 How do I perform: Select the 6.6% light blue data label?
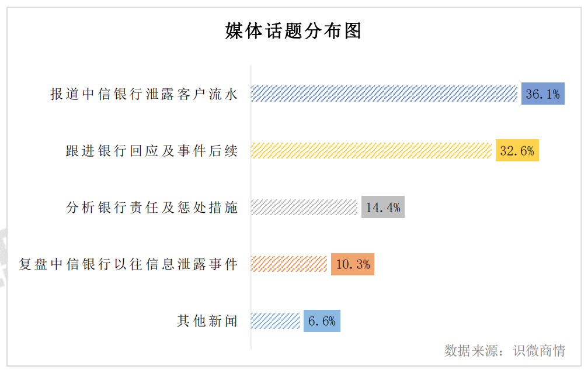322,321
